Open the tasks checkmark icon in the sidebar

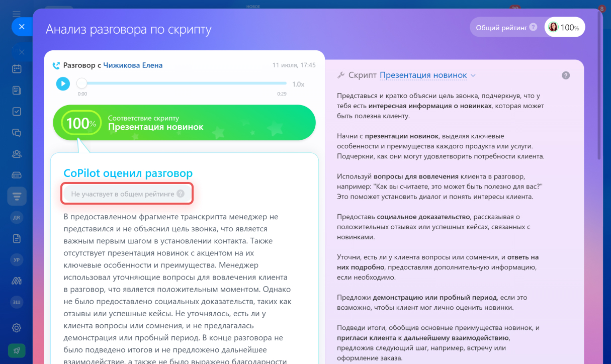pyautogui.click(x=17, y=112)
